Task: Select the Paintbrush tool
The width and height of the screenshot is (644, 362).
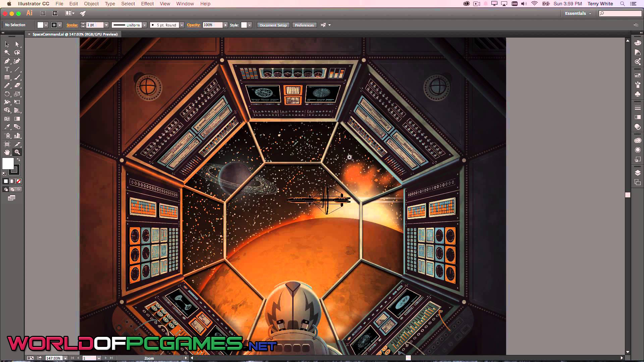Action: (x=17, y=77)
